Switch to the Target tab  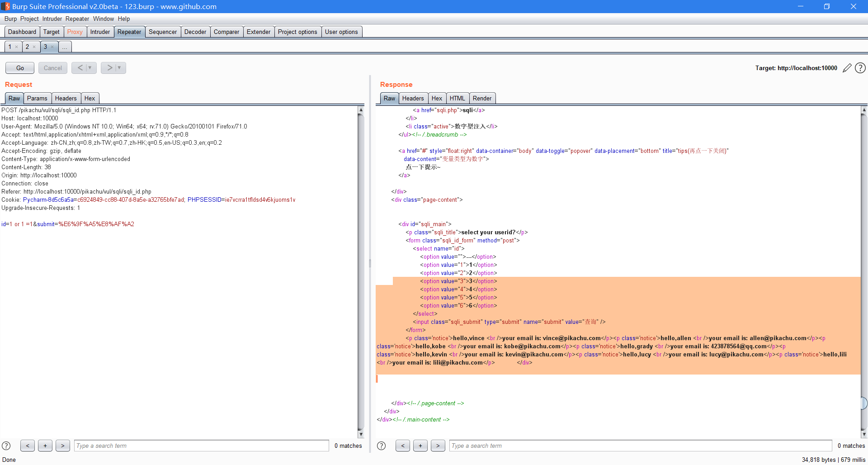tap(52, 32)
